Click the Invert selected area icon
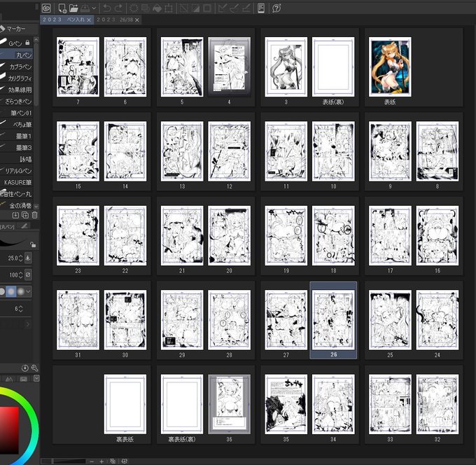Image resolution: width=476 pixels, height=465 pixels. coord(195,8)
